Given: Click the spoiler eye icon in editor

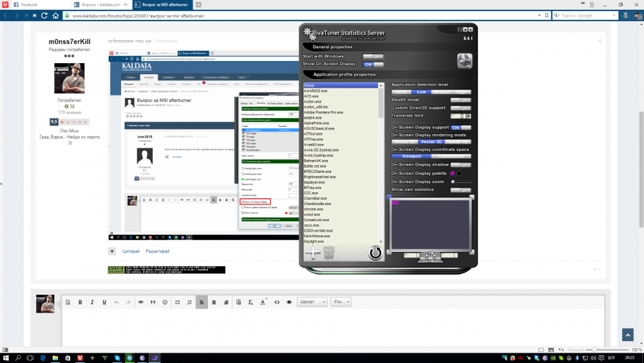Looking at the screenshot, I should [x=289, y=302].
